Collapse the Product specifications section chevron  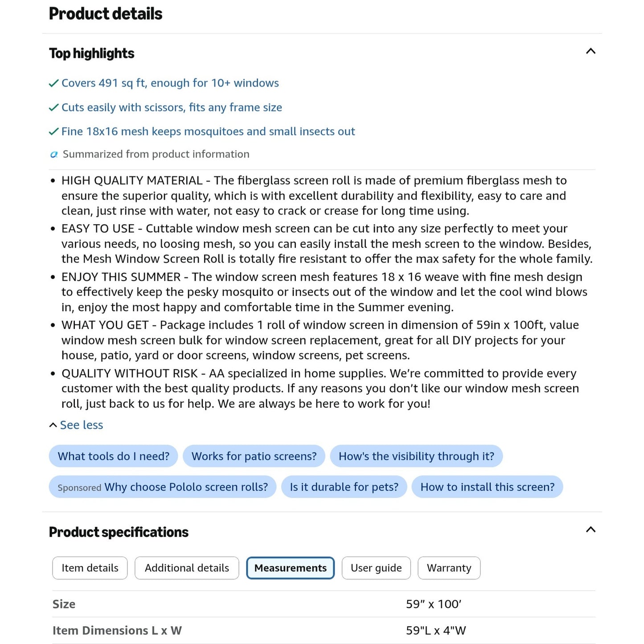pyautogui.click(x=591, y=530)
